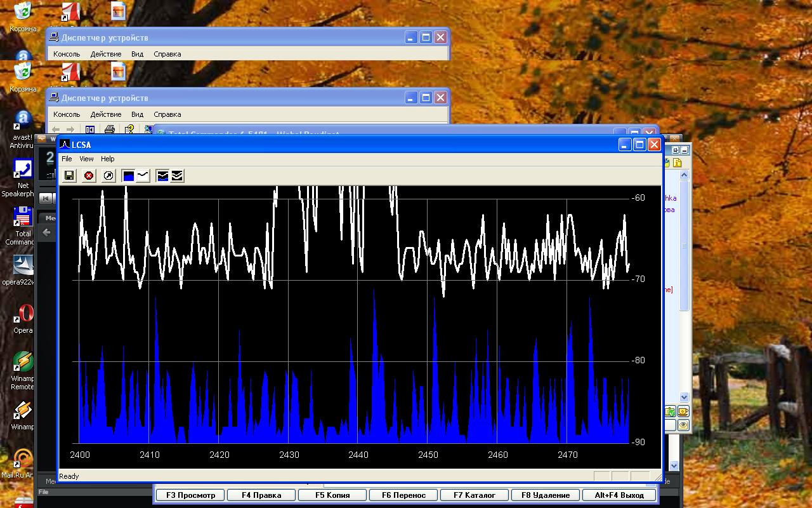Click the circled arrow toolbar icon
The width and height of the screenshot is (812, 508).
(108, 176)
